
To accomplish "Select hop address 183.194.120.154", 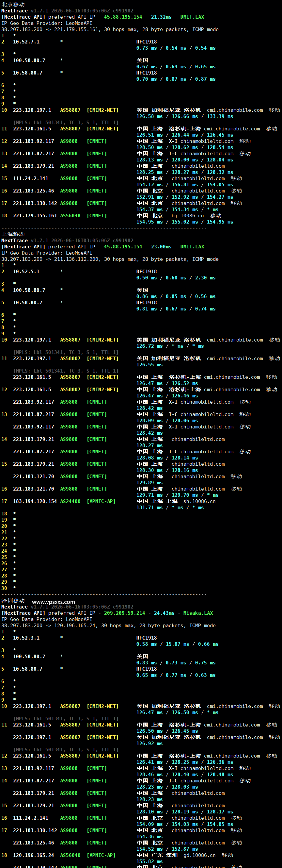I will coord(35,501).
